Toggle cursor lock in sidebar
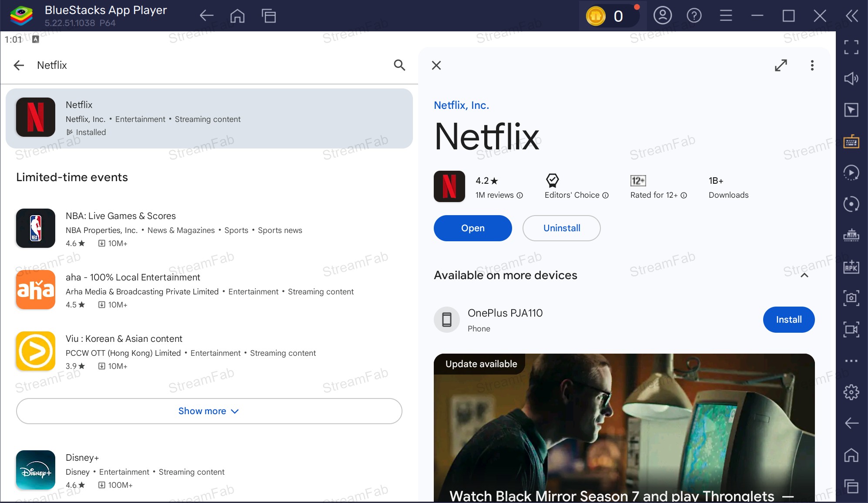The image size is (868, 503). pyautogui.click(x=851, y=110)
